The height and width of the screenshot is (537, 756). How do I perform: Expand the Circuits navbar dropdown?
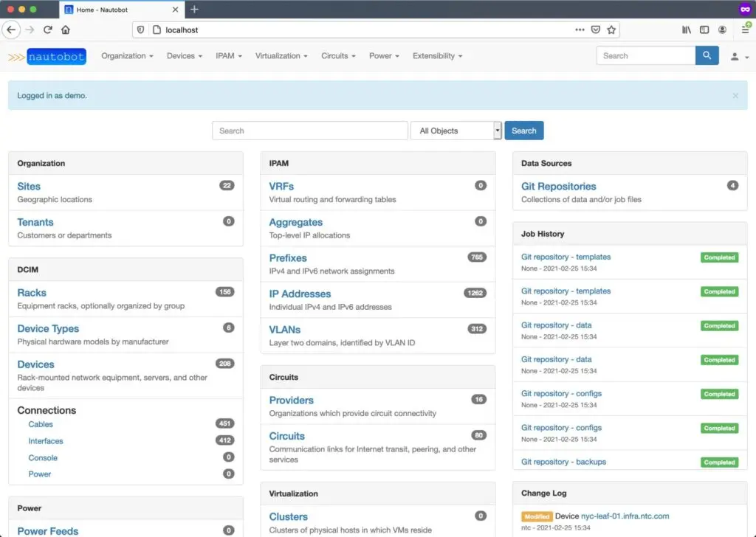click(338, 56)
